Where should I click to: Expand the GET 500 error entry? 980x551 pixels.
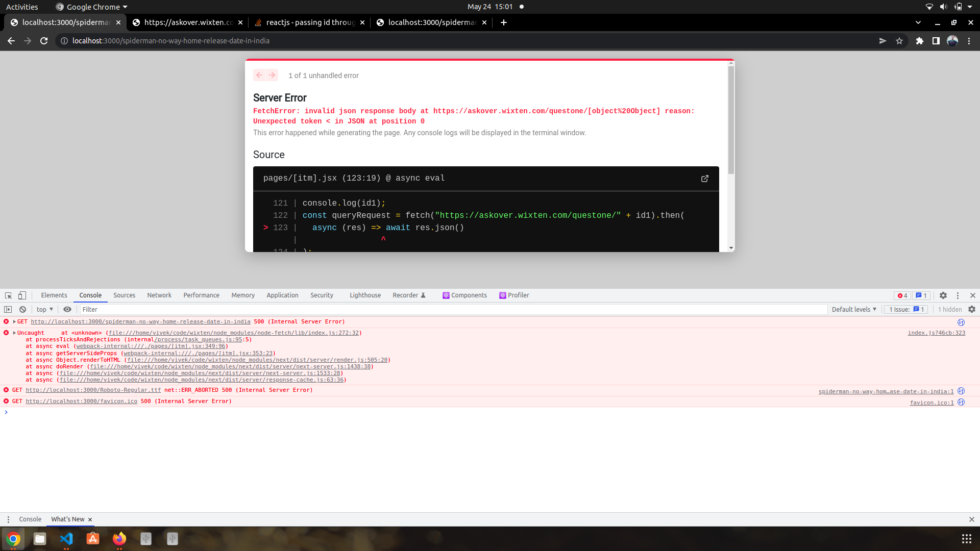click(x=14, y=322)
